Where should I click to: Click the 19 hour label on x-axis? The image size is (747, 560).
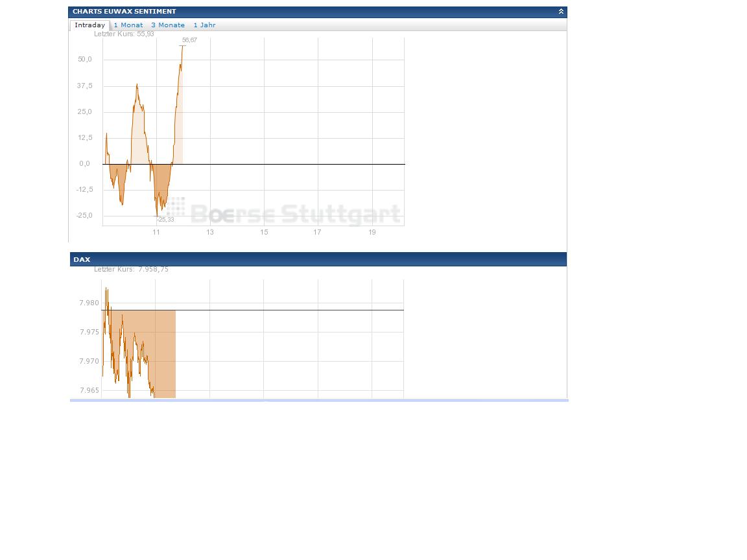[372, 233]
